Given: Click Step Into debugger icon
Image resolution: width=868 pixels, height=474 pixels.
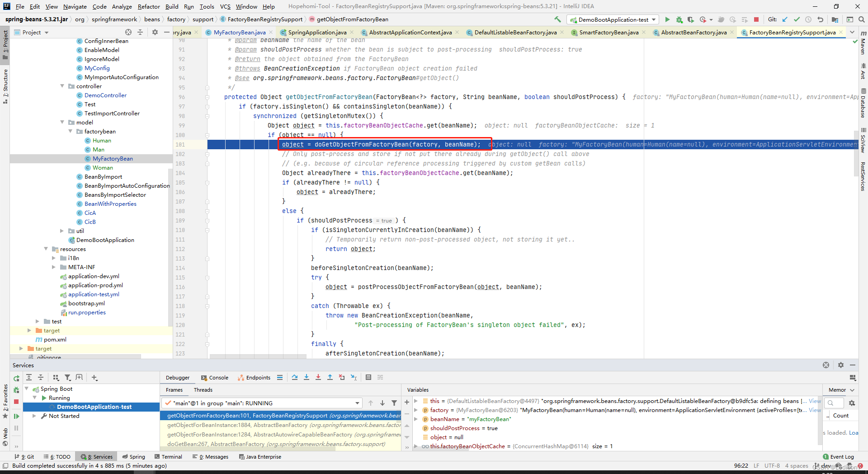Looking at the screenshot, I should tap(307, 377).
